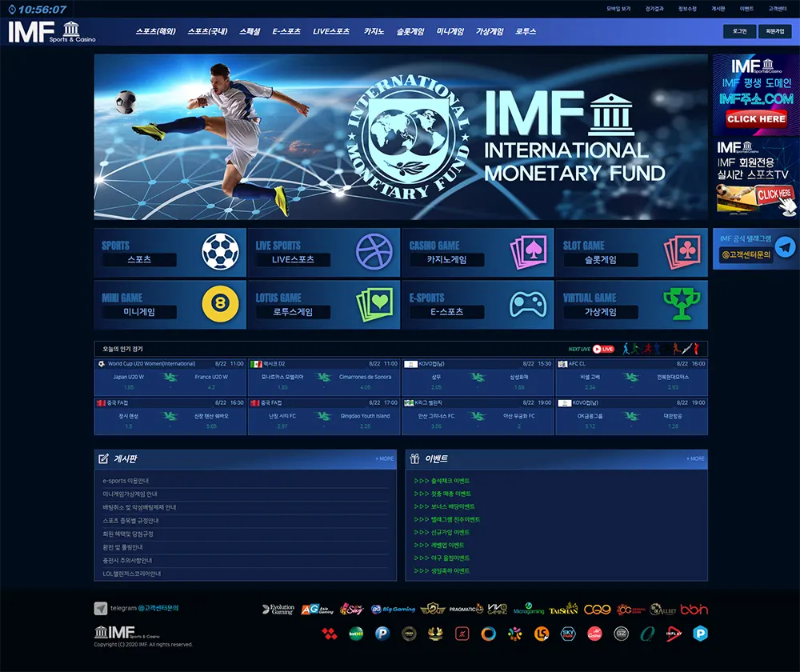Click the green heart cards icon in Lotus Game tile
Screen dimensions: 800x672
[x=374, y=304]
